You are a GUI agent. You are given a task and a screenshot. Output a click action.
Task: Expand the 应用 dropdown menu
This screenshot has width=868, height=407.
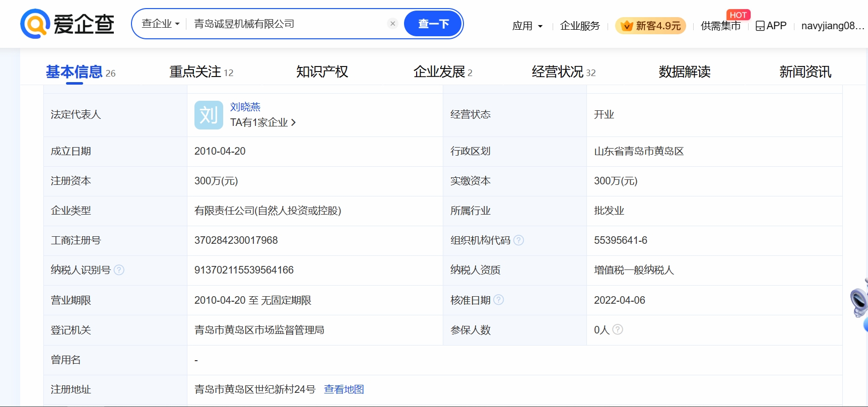[527, 26]
